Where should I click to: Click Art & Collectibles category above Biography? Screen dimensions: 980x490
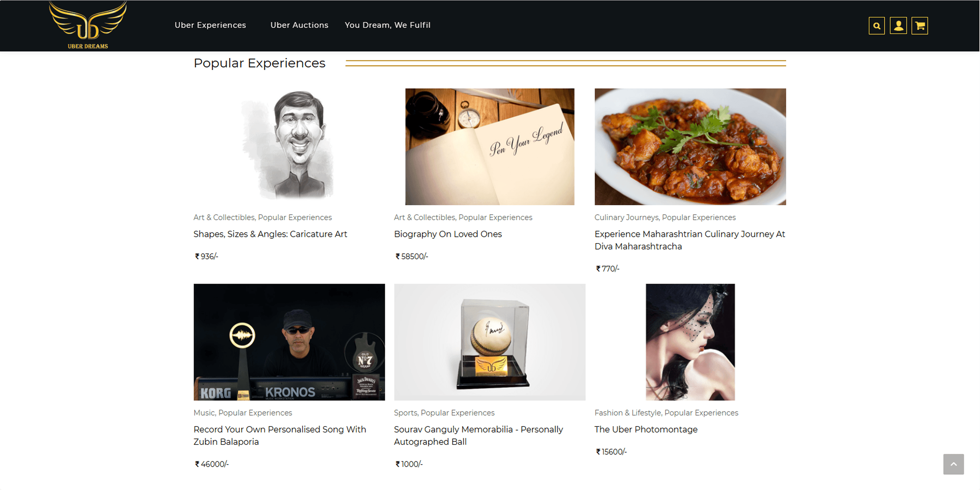pyautogui.click(x=425, y=217)
